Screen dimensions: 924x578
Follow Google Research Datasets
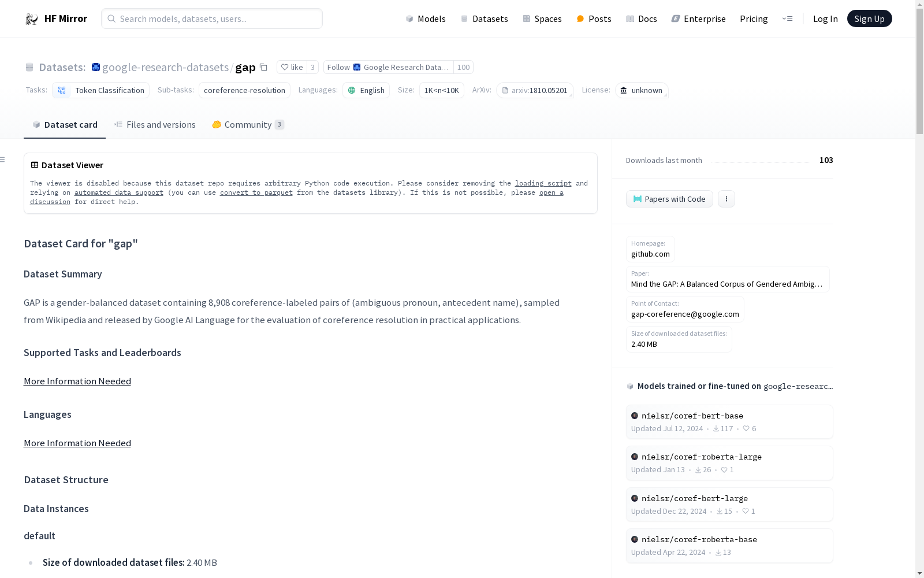tap(388, 67)
